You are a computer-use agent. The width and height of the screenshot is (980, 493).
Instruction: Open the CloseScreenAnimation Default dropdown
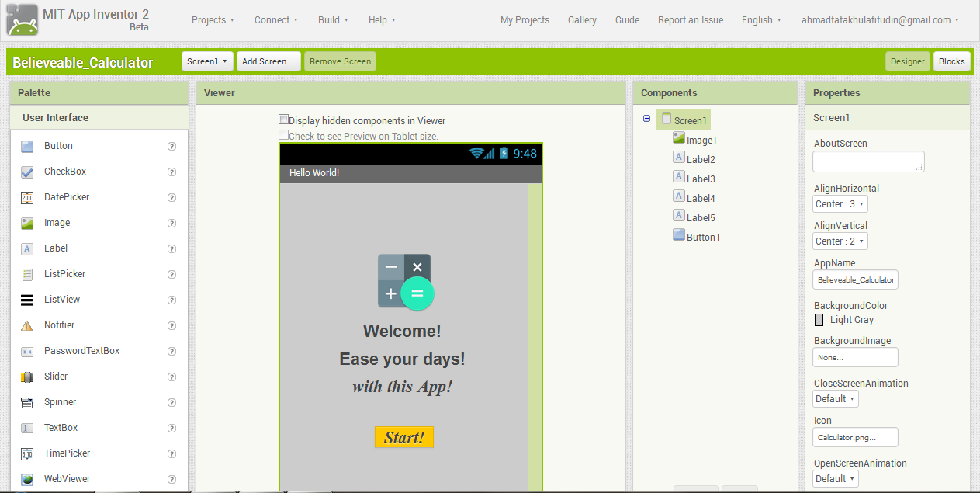[x=836, y=399]
